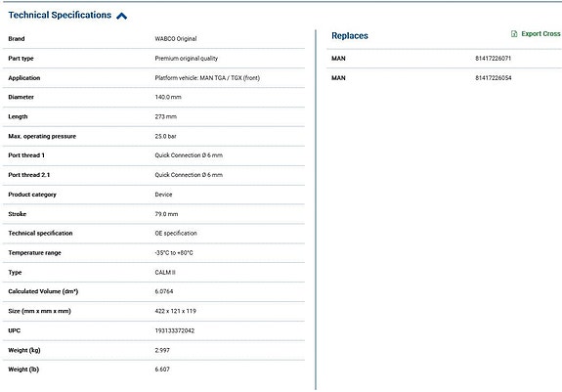The width and height of the screenshot is (562, 392).
Task: Click the Replaces heading
Action: tap(350, 36)
